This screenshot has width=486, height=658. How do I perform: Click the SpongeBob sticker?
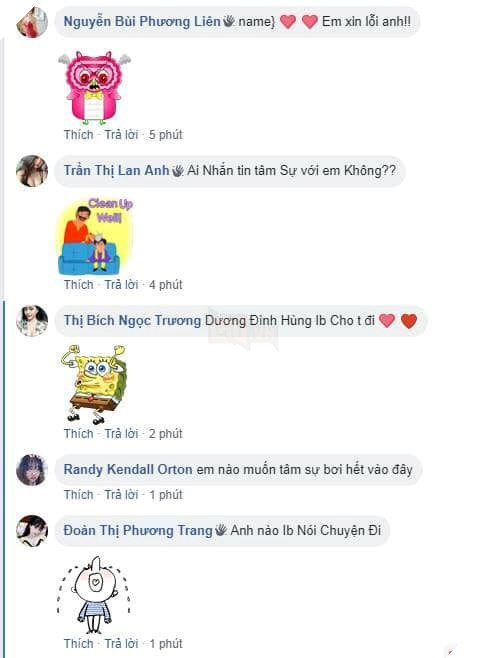[94, 384]
